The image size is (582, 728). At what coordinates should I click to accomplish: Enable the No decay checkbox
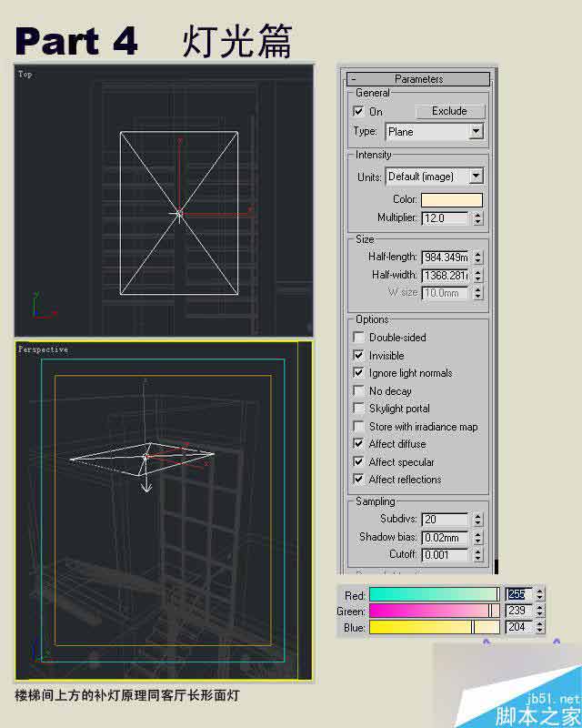[358, 390]
